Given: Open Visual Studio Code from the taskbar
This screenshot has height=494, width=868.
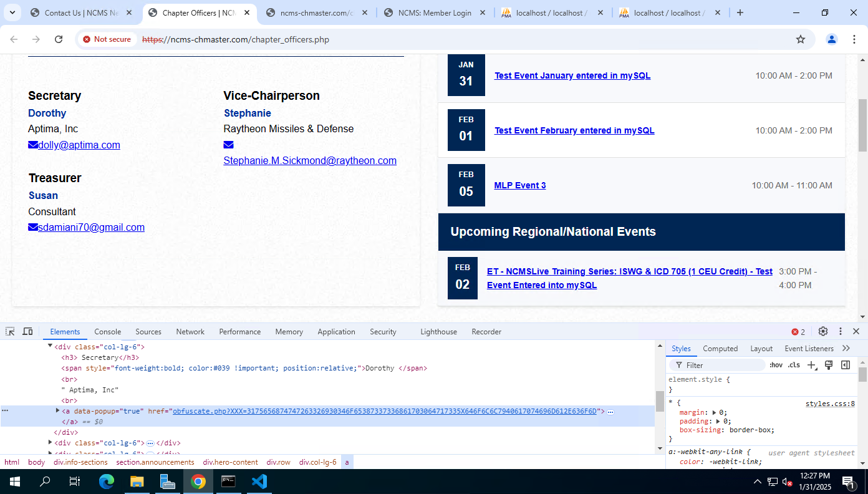Looking at the screenshot, I should coord(259,482).
